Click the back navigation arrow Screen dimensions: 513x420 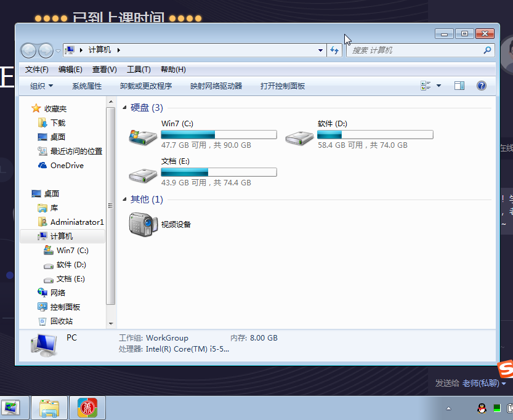(29, 50)
